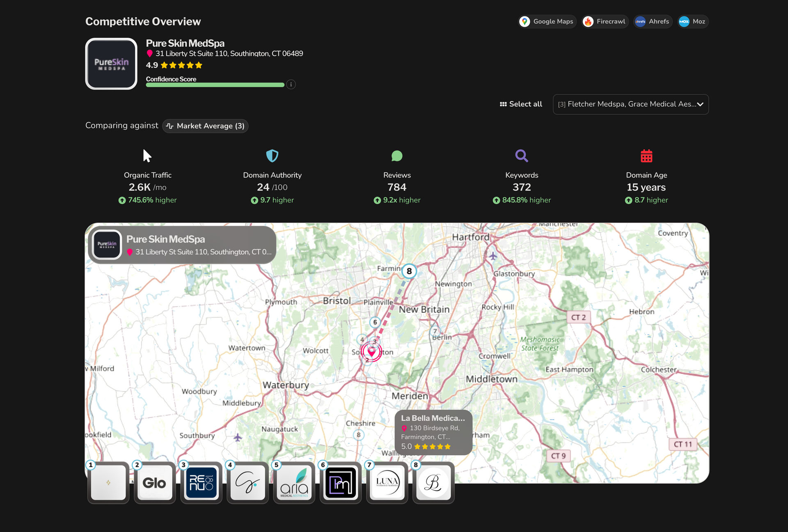Image resolution: width=788 pixels, height=532 pixels.
Task: Click the Firecrawl flame badge
Action: tap(605, 21)
